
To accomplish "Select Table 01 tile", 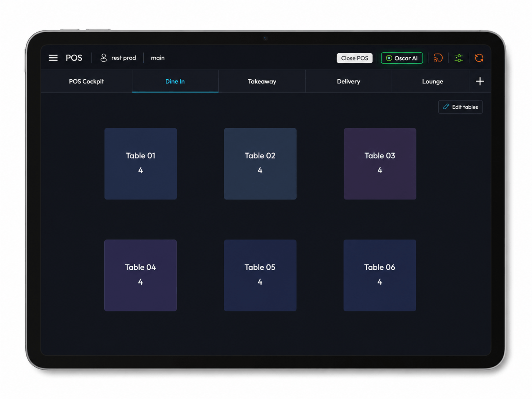I will coord(141,164).
